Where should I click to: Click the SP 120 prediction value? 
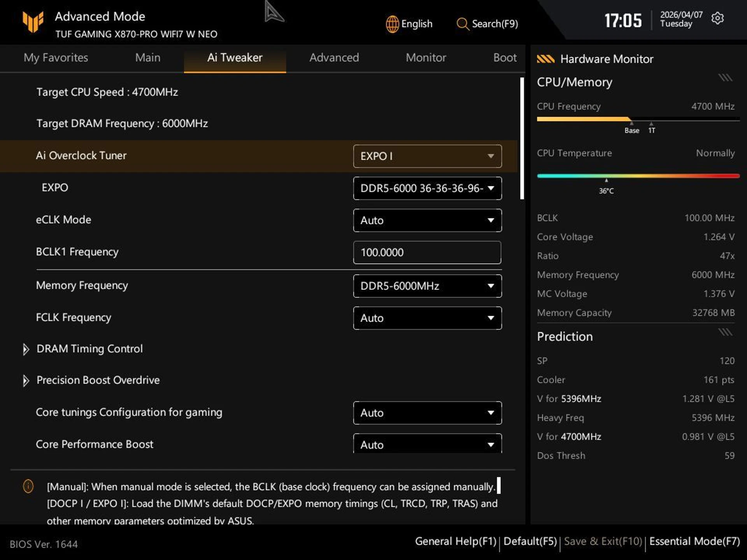click(727, 361)
